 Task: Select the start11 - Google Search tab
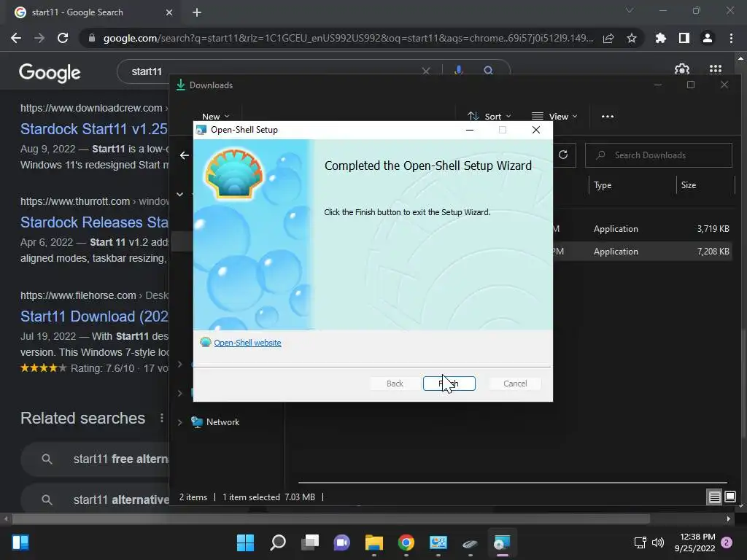pos(94,12)
